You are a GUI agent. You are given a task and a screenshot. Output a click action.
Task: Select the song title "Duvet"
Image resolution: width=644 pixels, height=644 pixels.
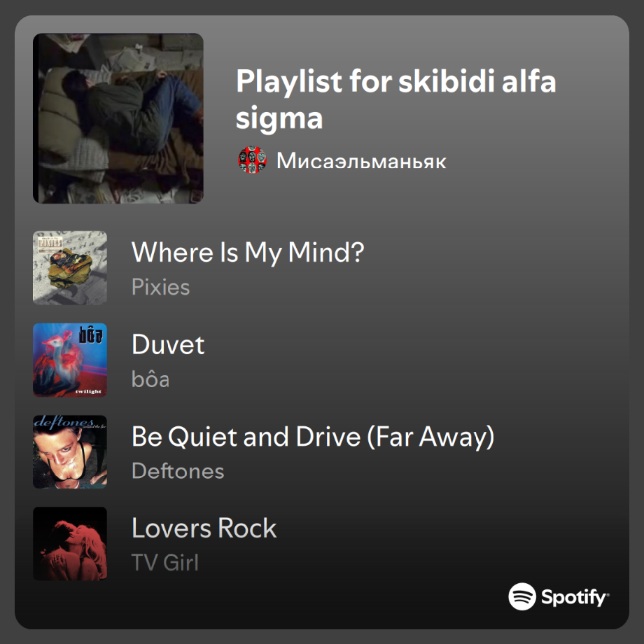168,344
